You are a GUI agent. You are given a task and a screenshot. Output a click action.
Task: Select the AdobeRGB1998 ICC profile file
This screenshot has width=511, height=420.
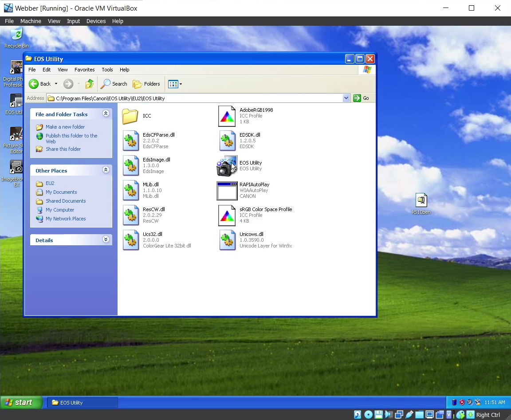[227, 116]
